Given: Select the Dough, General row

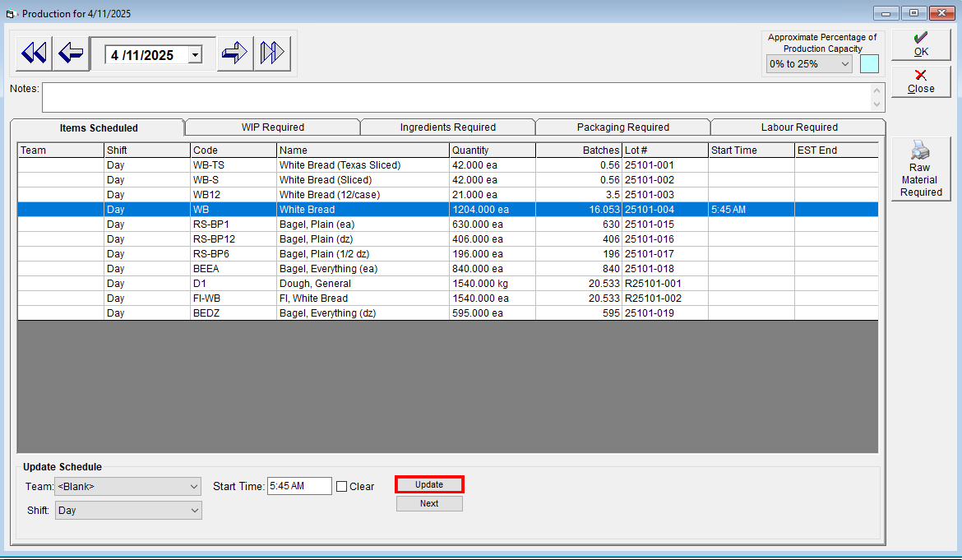Looking at the screenshot, I should 448,284.
